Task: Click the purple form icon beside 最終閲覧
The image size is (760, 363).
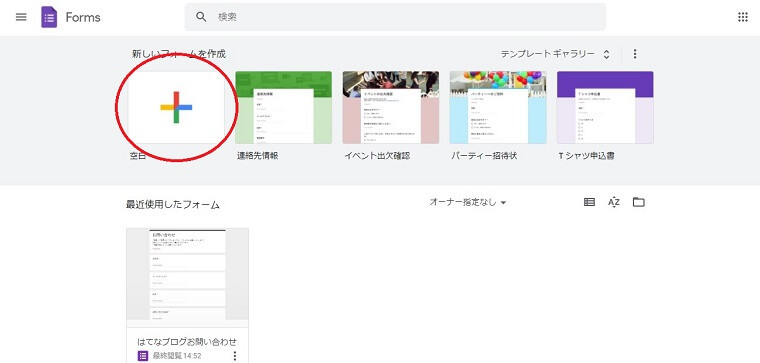Action: pos(142,356)
